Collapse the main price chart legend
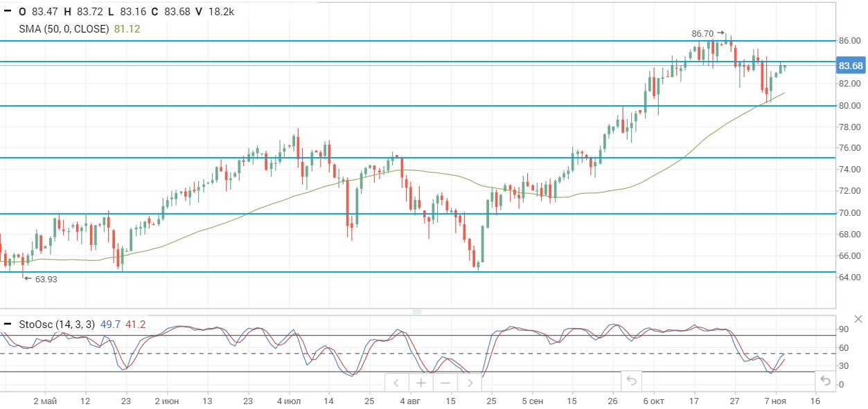Screen dimensions: 868x409 (x=8, y=11)
